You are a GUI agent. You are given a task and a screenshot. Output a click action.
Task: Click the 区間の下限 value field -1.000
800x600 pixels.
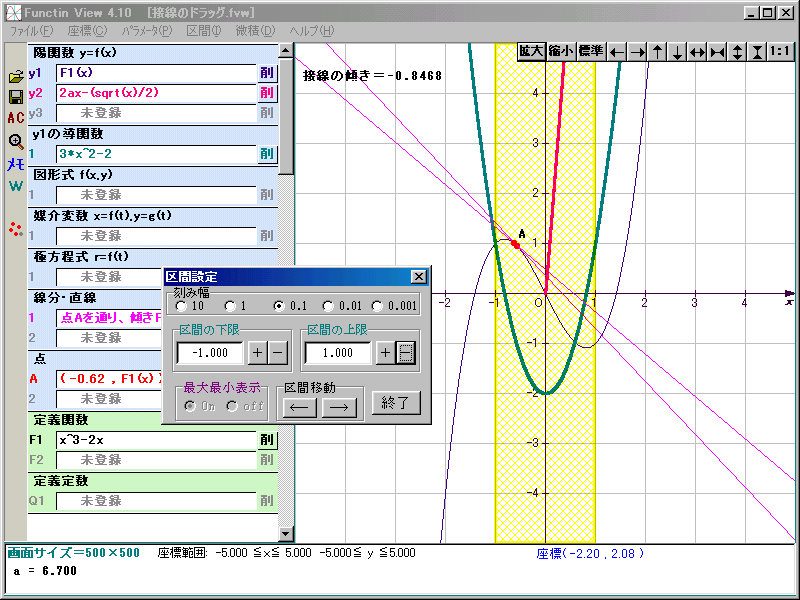[x=210, y=353]
